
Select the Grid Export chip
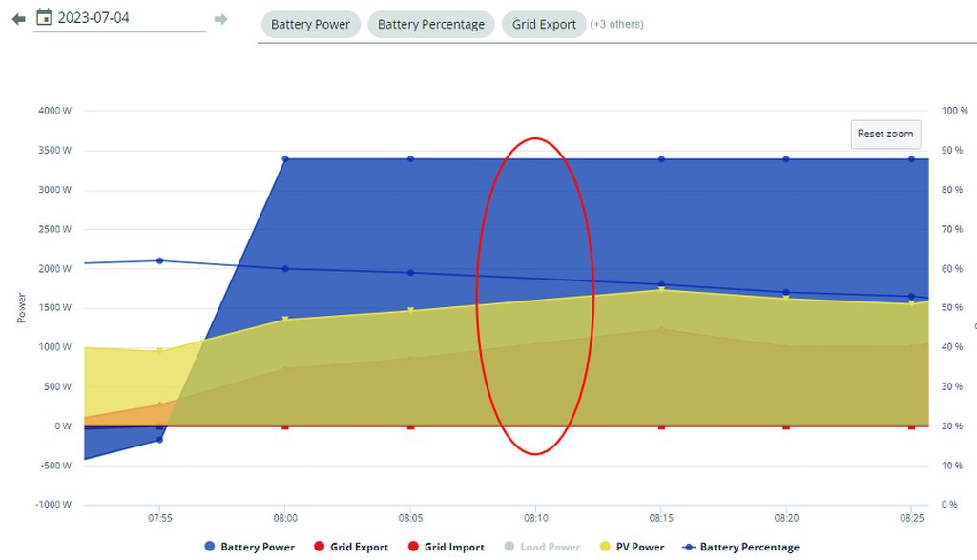544,25
